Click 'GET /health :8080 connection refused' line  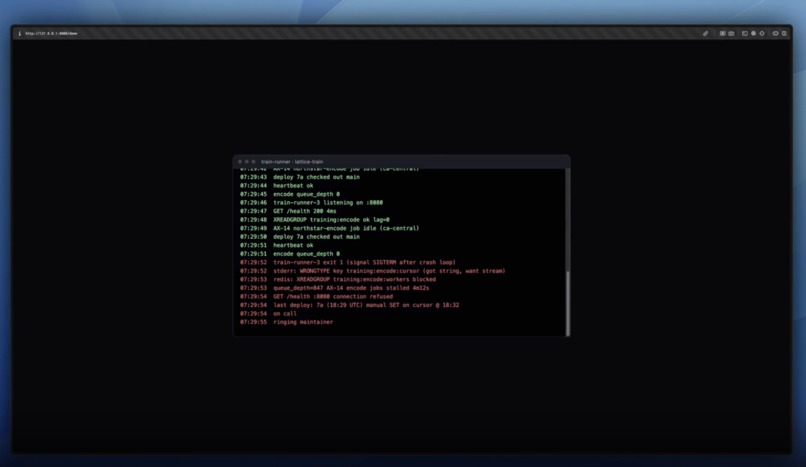[x=316, y=296]
